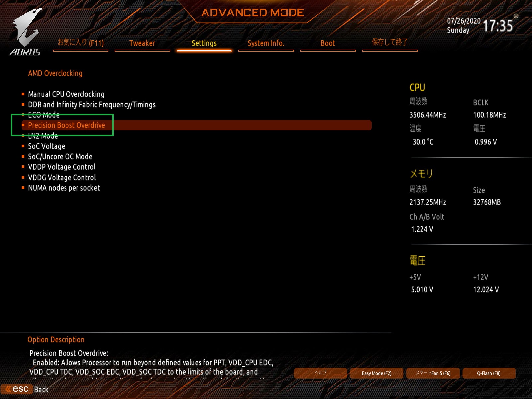Click the Easy Mode (F2) button
This screenshot has width=532, height=399.
tap(377, 373)
